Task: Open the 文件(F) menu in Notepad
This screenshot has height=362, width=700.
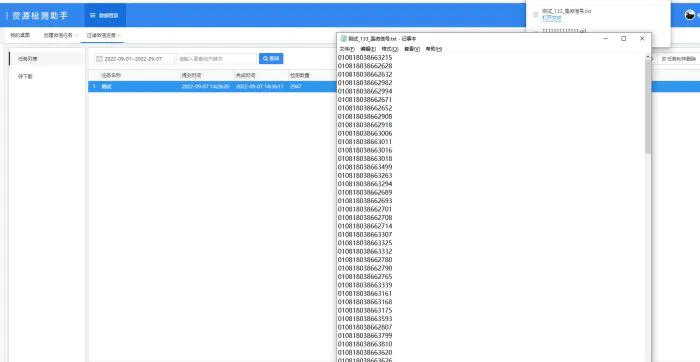Action: coord(347,49)
